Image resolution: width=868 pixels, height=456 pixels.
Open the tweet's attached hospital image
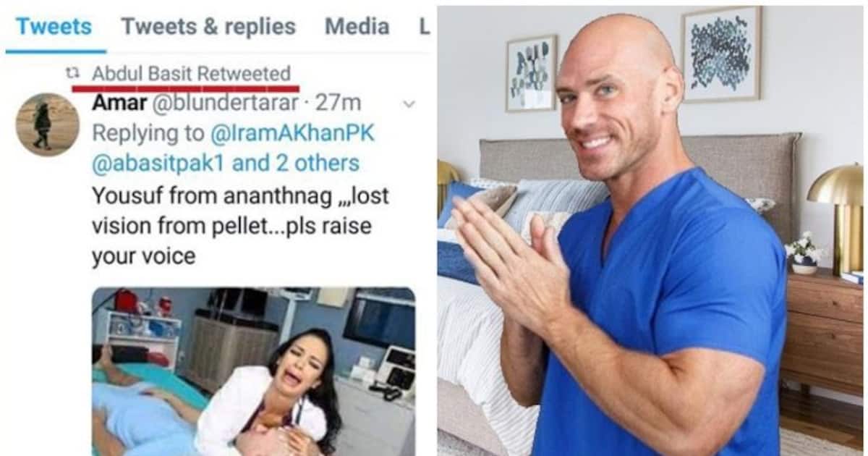253,371
